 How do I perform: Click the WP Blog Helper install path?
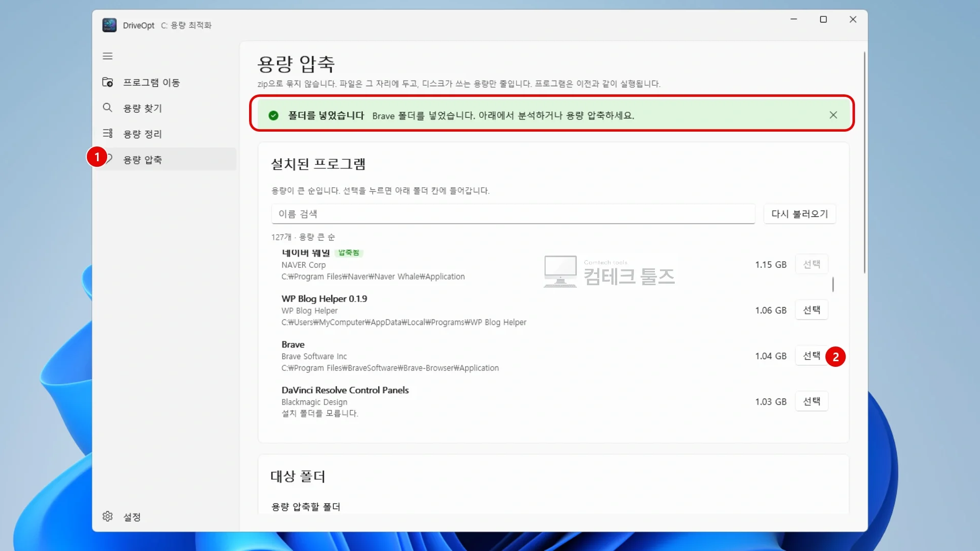tap(404, 322)
